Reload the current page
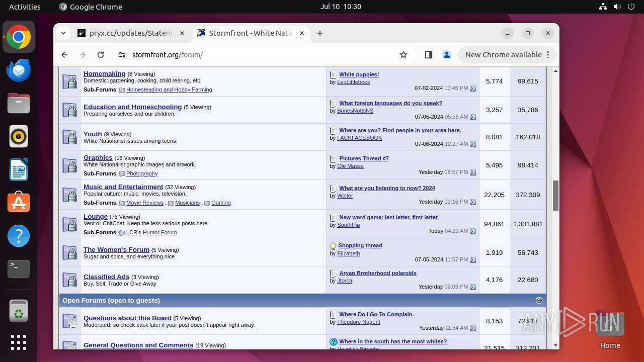 101,55
